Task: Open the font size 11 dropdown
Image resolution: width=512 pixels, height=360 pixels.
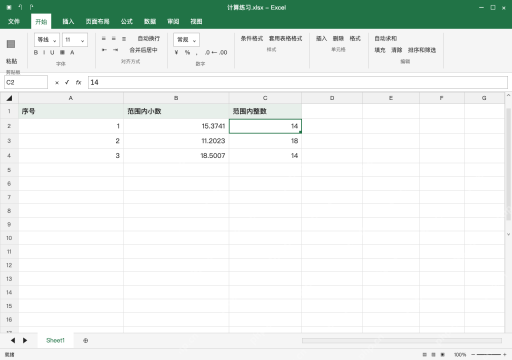Action: (75, 40)
